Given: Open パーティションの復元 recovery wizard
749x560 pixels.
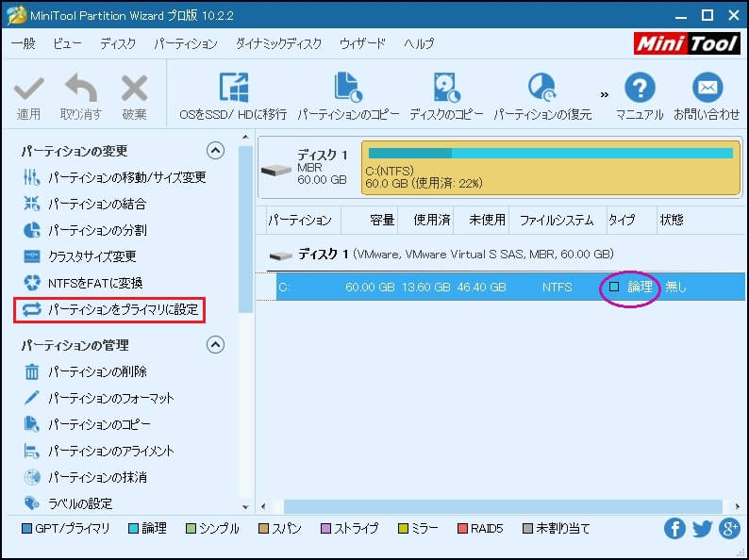Looking at the screenshot, I should [542, 95].
